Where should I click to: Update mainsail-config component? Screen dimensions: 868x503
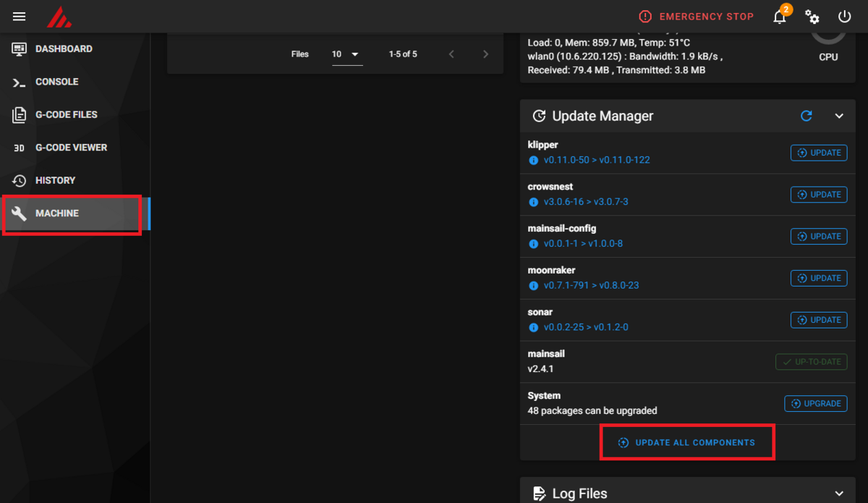819,237
